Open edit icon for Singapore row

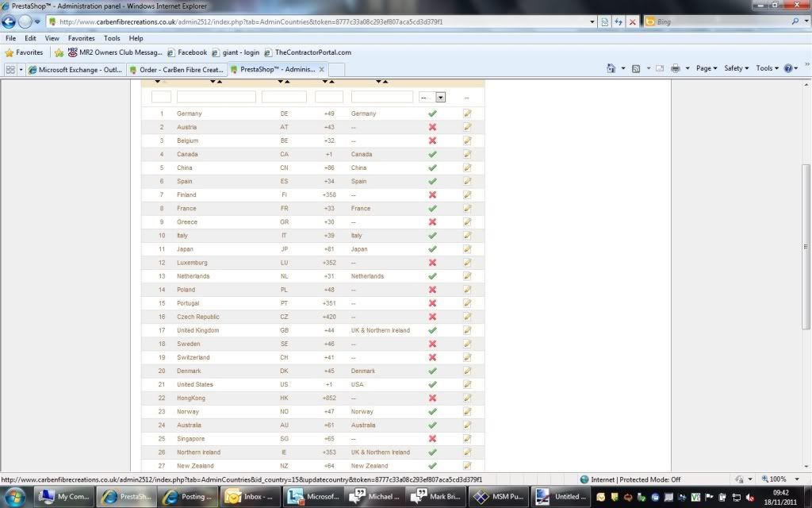tap(467, 439)
